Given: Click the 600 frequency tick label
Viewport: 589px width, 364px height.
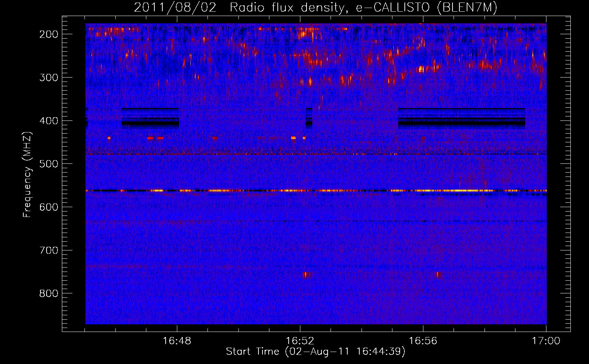Looking at the screenshot, I should coord(49,207).
